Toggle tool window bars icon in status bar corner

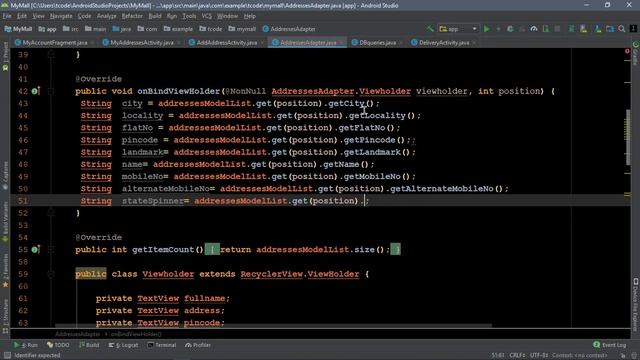(x=7, y=356)
